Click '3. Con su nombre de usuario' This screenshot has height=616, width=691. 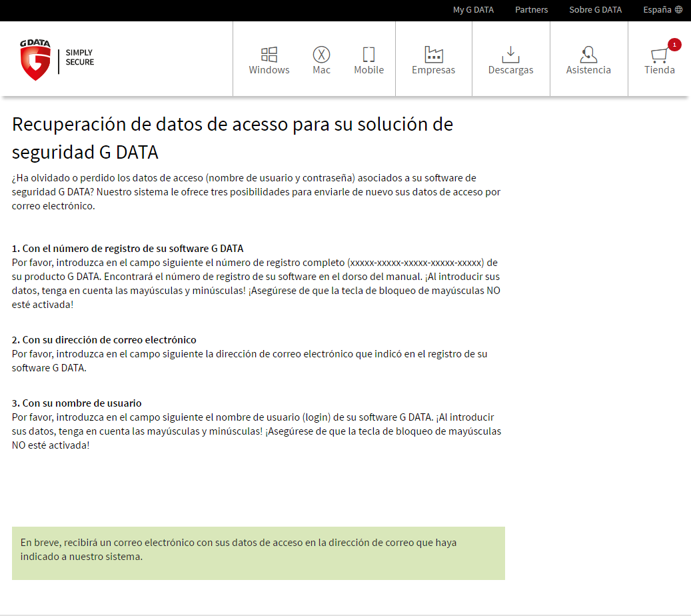point(77,403)
